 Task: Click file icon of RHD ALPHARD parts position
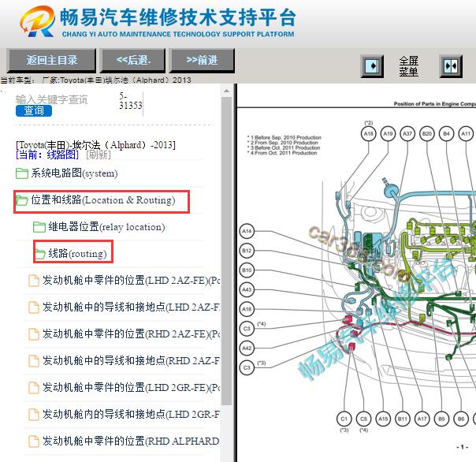(34, 441)
